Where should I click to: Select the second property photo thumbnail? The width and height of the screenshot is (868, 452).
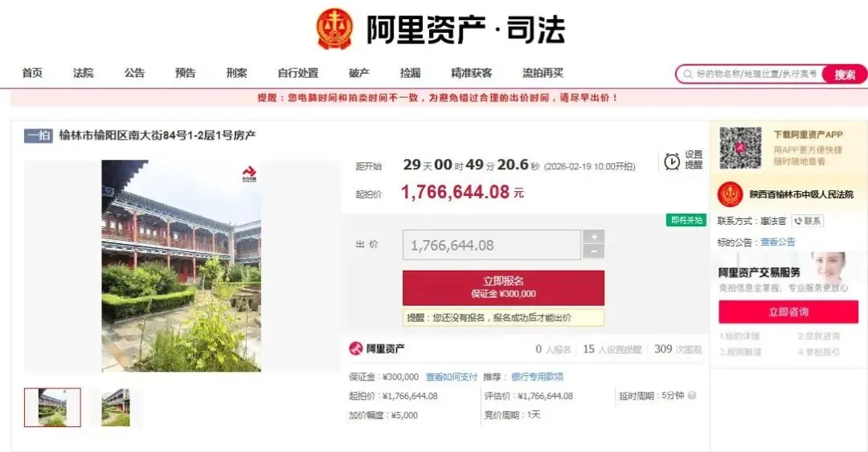[115, 407]
